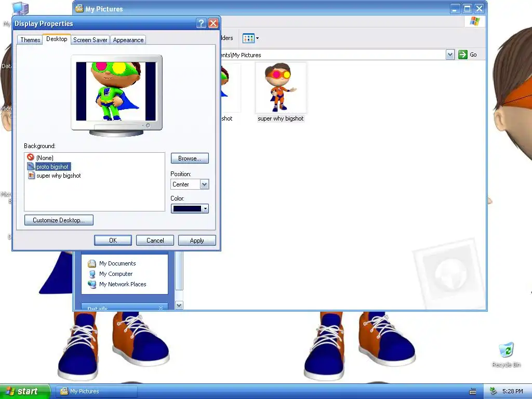Click the 5:28 PM clock
Viewport: 532px width, 399px height.
(512, 391)
